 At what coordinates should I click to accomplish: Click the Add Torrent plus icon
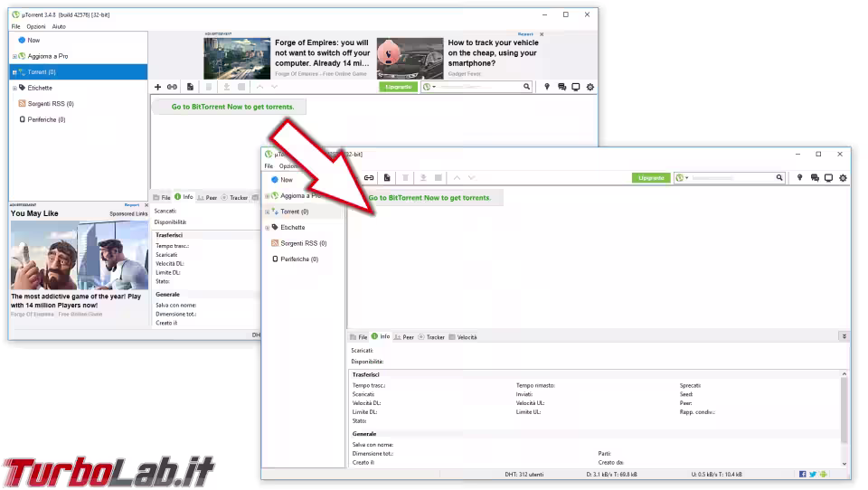pos(157,87)
